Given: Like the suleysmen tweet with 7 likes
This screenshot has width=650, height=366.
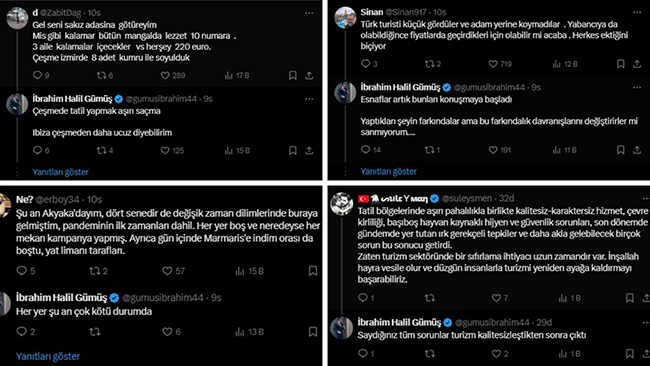Looking at the screenshot, I should coord(496,298).
